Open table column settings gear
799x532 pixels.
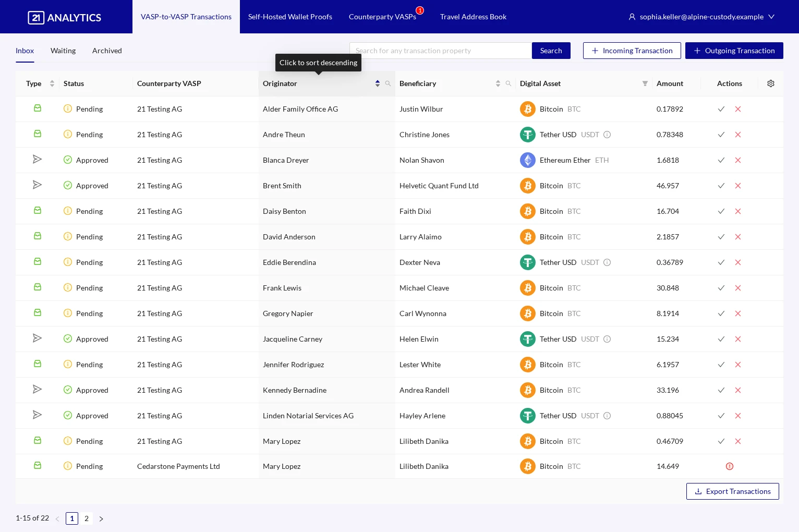tap(771, 83)
